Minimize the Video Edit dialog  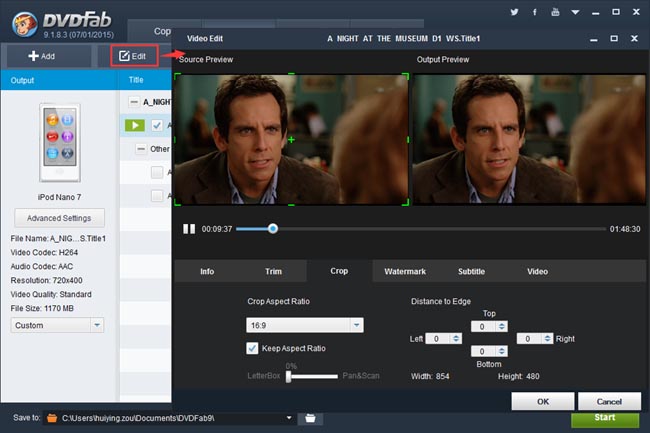(594, 39)
